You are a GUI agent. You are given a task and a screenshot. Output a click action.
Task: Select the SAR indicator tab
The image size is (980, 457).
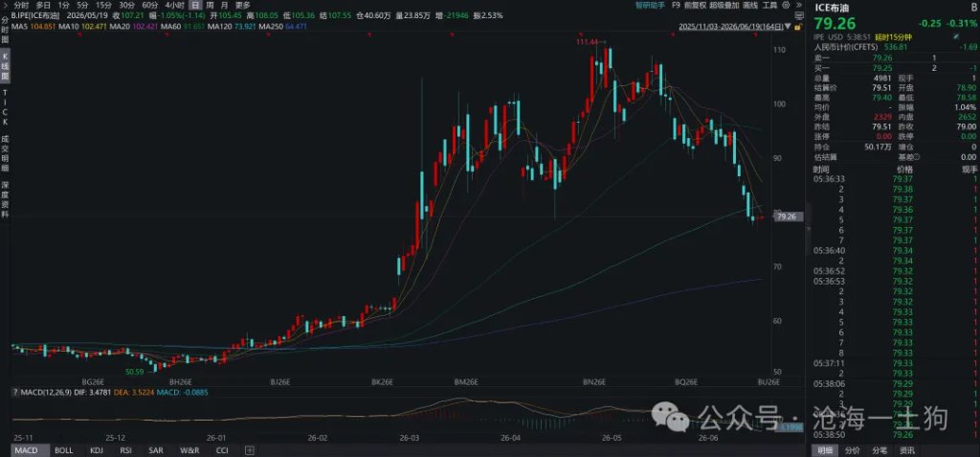pyautogui.click(x=156, y=450)
